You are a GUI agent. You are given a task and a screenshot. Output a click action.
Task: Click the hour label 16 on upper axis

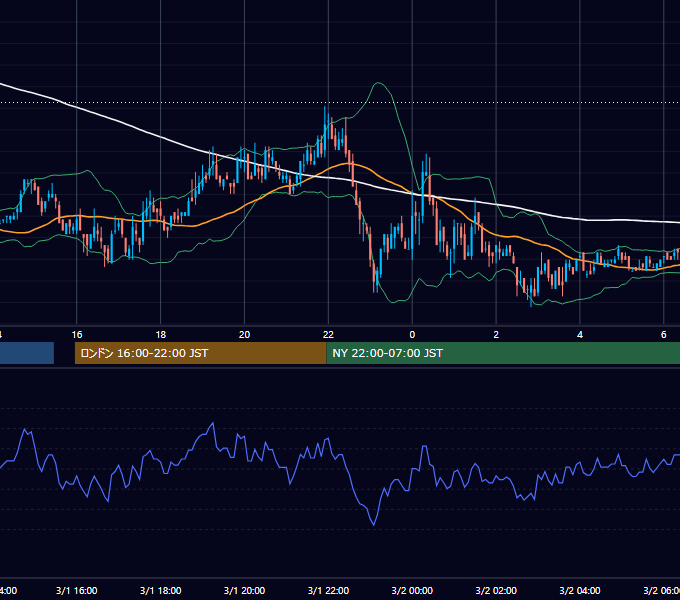click(77, 335)
